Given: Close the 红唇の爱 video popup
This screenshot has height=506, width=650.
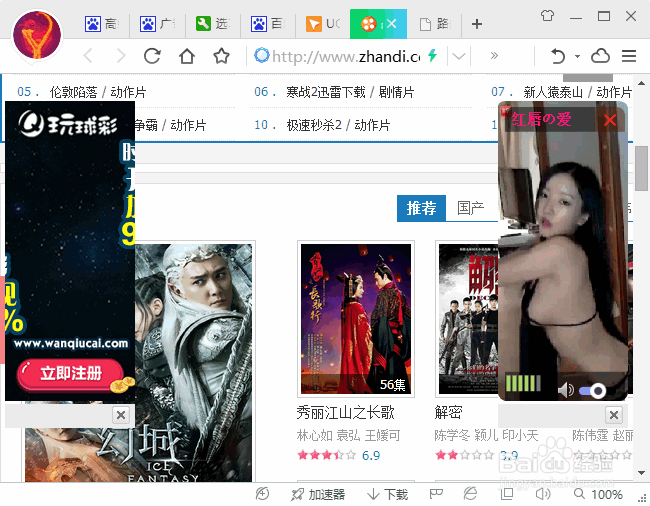Looking at the screenshot, I should [x=610, y=120].
